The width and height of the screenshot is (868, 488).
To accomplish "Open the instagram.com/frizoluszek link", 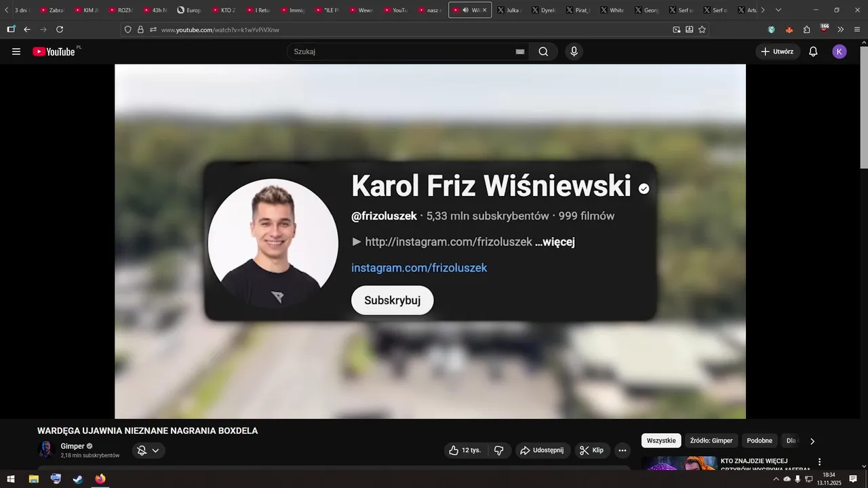I will click(419, 268).
